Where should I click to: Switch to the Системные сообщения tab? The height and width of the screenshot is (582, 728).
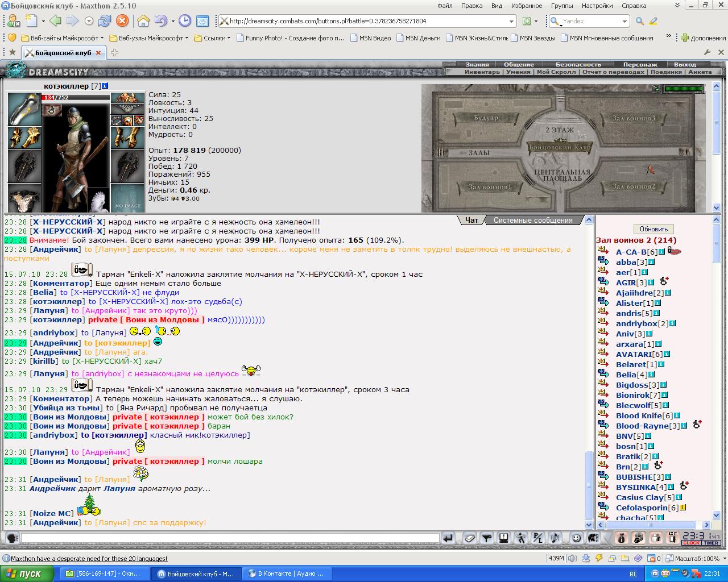(533, 220)
